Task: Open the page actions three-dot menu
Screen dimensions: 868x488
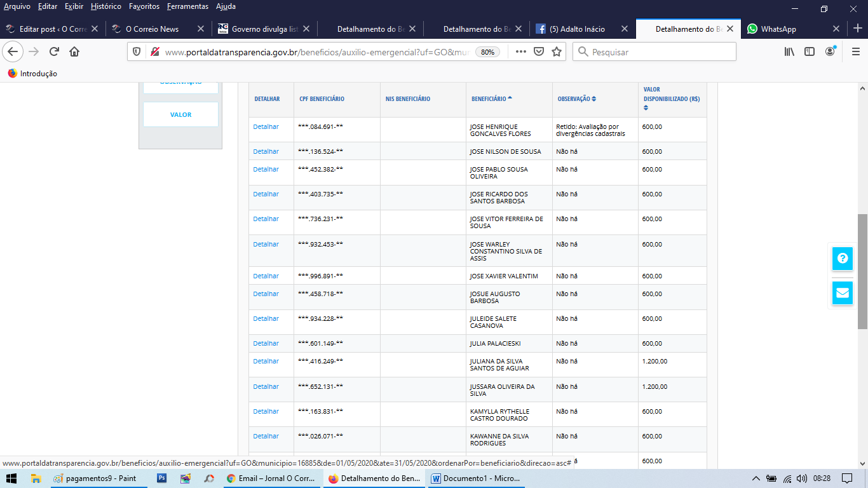Action: 520,52
